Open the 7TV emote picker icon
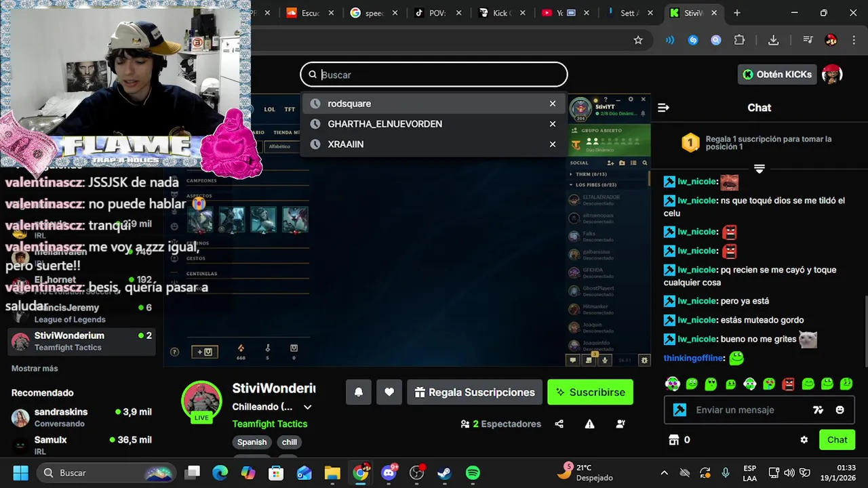Image resolution: width=868 pixels, height=488 pixels. tap(818, 410)
